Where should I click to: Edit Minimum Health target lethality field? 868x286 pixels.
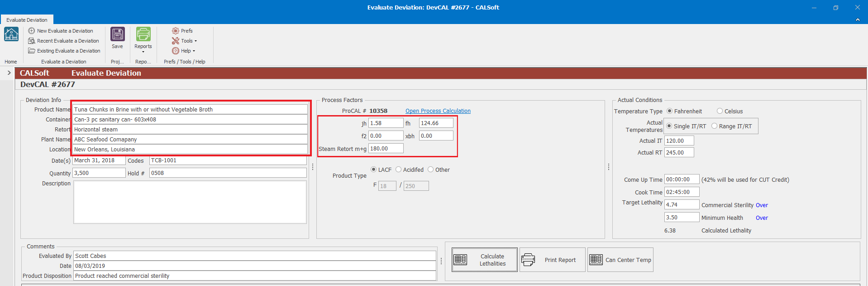click(682, 217)
